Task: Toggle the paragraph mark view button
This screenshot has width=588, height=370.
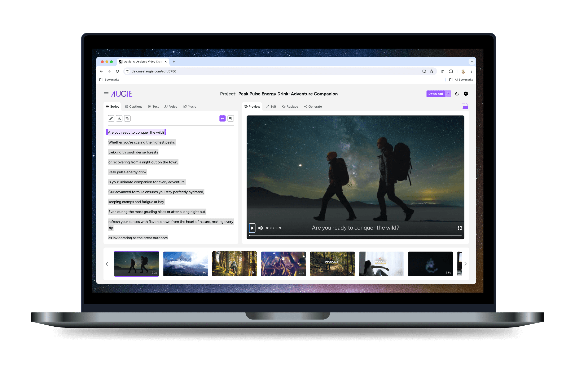Action: tap(231, 119)
